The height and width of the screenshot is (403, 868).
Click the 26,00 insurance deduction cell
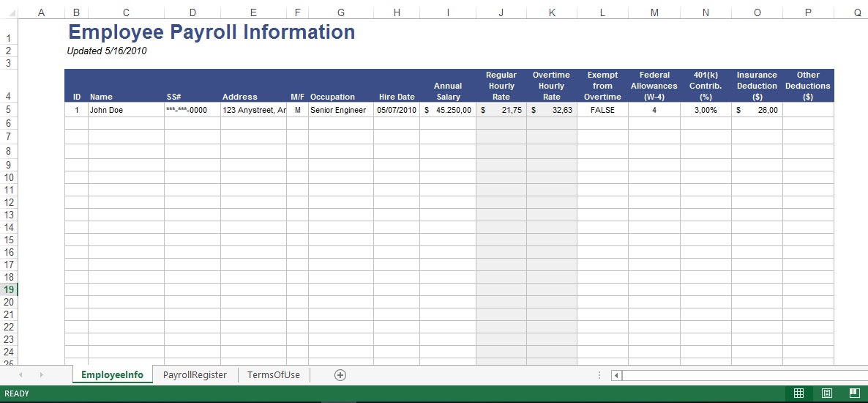757,110
